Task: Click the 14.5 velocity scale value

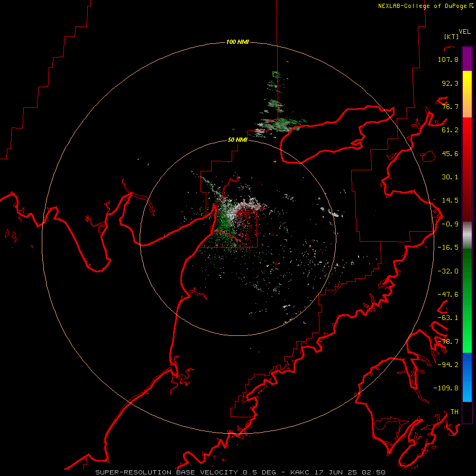Action: tap(450, 200)
